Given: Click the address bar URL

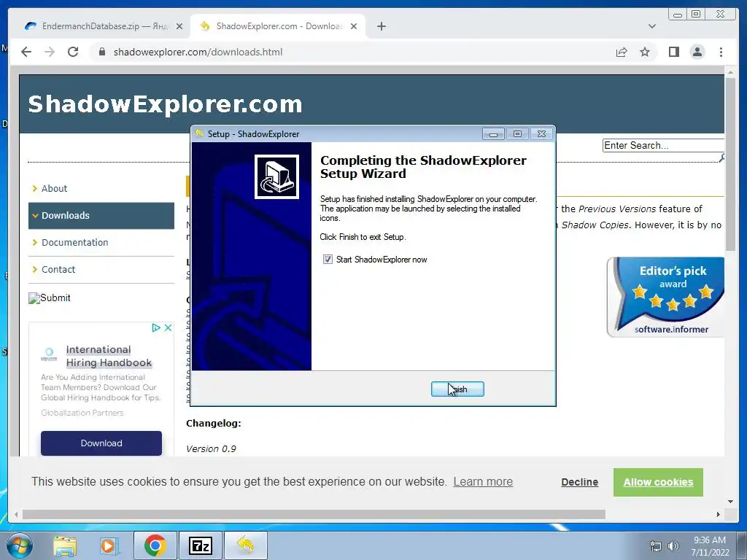Looking at the screenshot, I should pos(198,52).
